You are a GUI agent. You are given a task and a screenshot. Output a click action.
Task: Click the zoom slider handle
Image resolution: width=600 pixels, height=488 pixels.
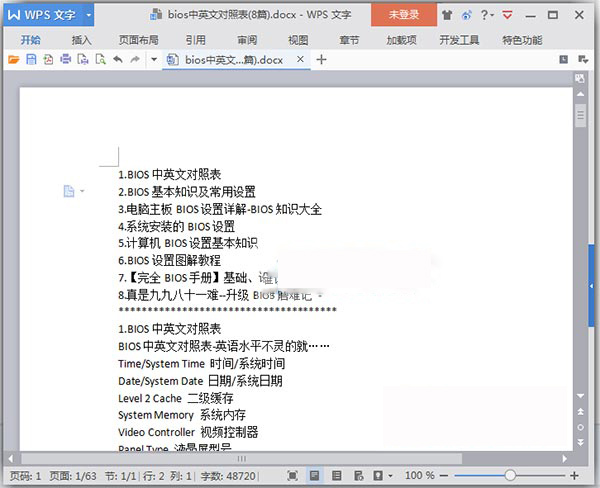tap(510, 476)
